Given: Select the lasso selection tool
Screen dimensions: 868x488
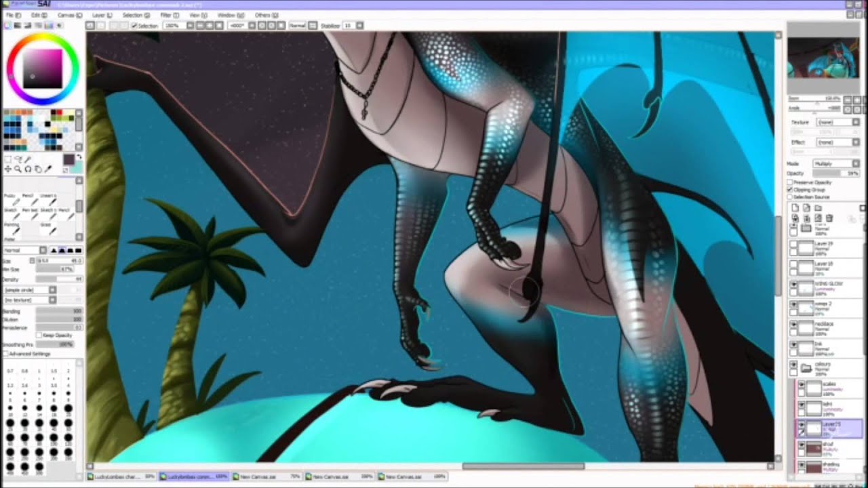Looking at the screenshot, I should [18, 159].
